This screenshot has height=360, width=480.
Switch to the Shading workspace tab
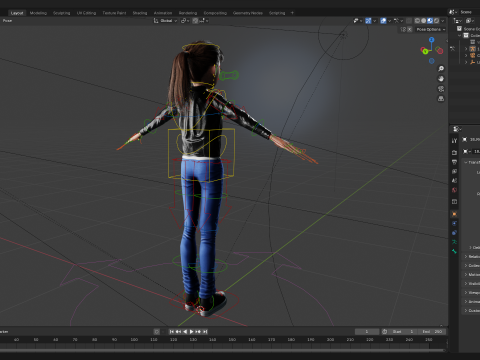(140, 13)
